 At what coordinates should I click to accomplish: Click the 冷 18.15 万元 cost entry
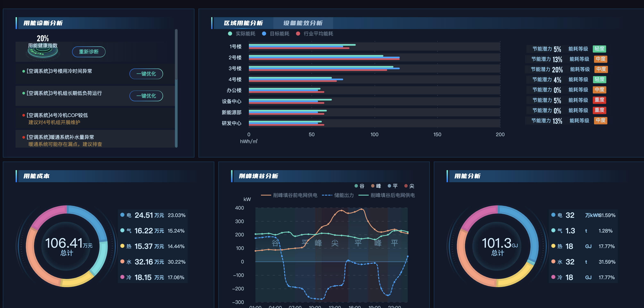tap(153, 277)
